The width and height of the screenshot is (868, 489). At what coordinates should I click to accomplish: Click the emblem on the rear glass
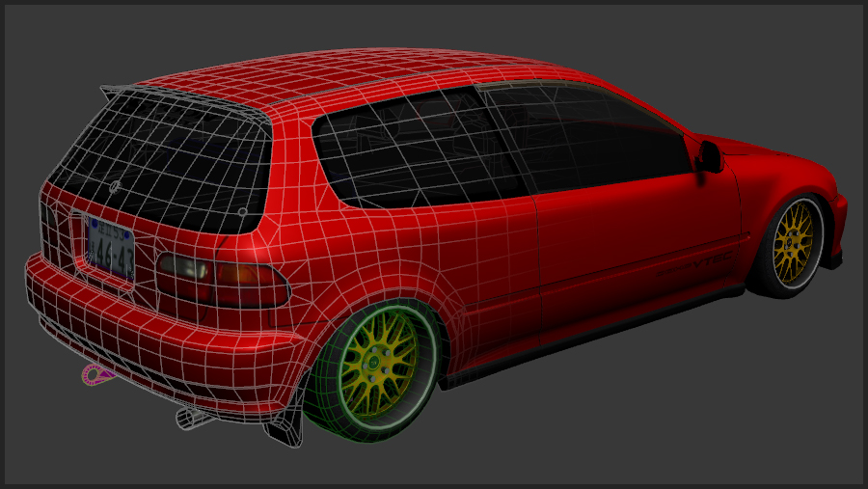(x=115, y=187)
